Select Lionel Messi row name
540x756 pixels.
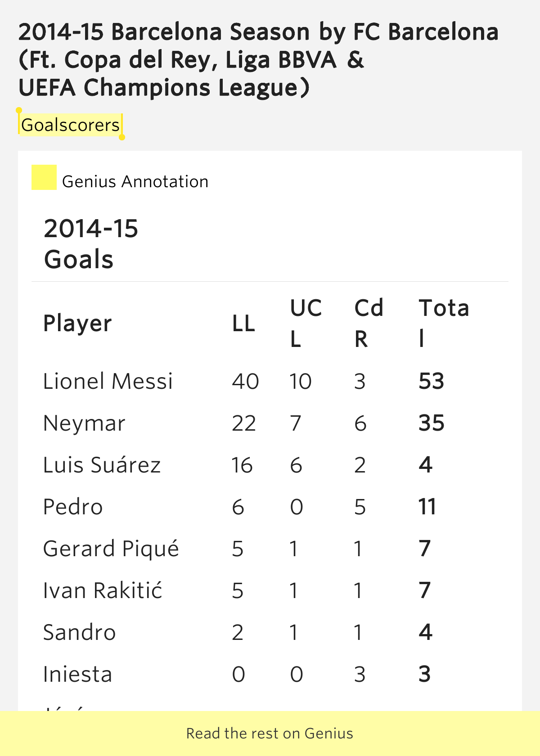point(108,381)
